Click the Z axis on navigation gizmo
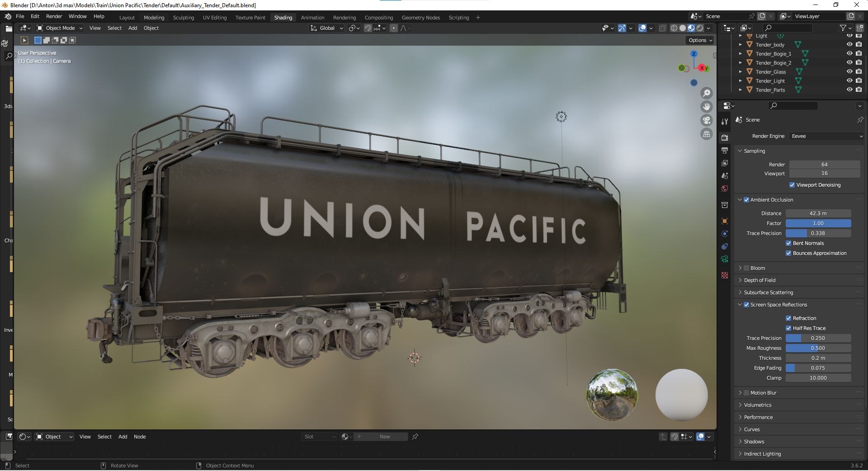 tap(693, 54)
